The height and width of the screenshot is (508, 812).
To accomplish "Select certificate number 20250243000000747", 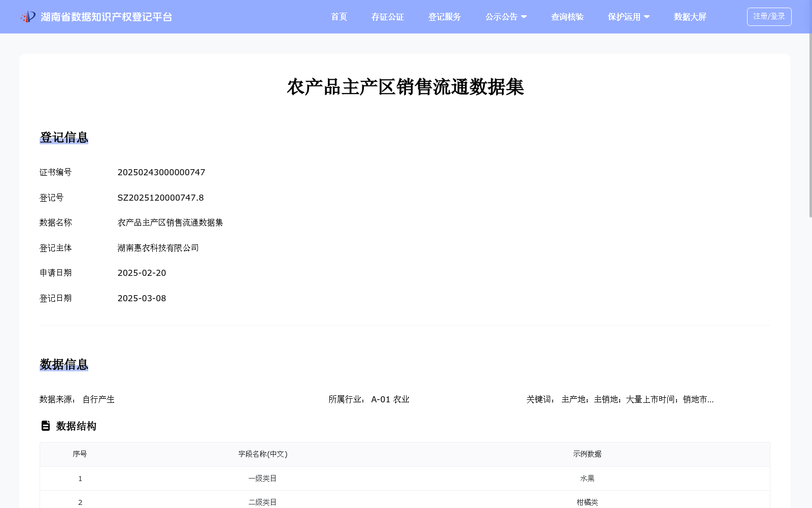I will coord(161,172).
